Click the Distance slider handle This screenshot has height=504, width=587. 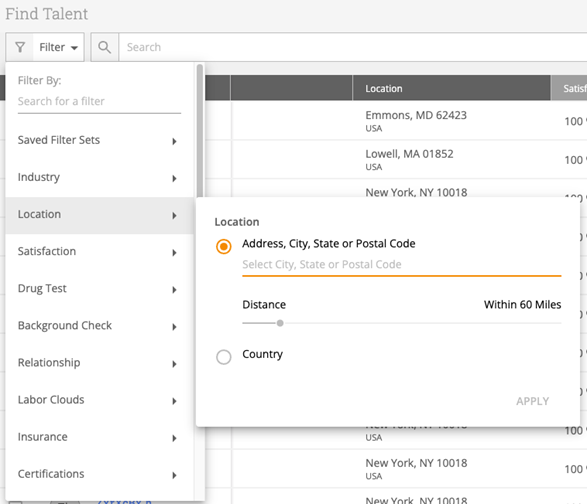(x=280, y=323)
